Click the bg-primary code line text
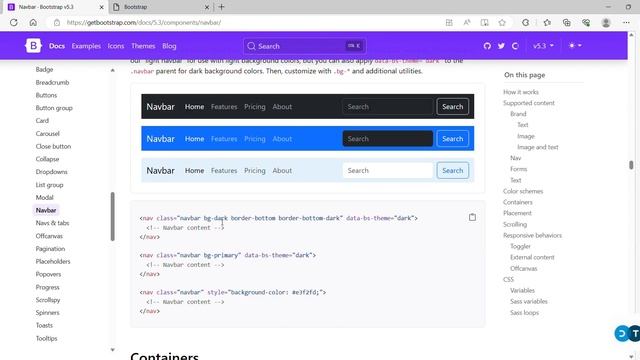 (228, 255)
